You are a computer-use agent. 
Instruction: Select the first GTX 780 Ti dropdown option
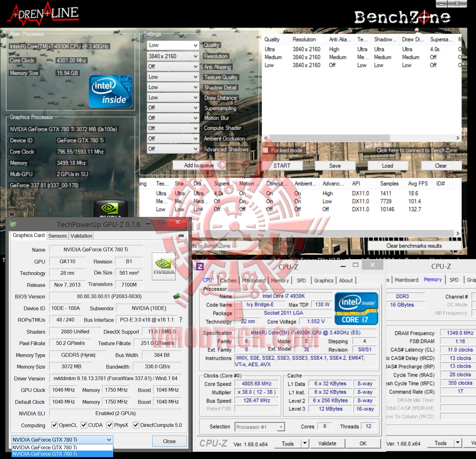(x=62, y=447)
